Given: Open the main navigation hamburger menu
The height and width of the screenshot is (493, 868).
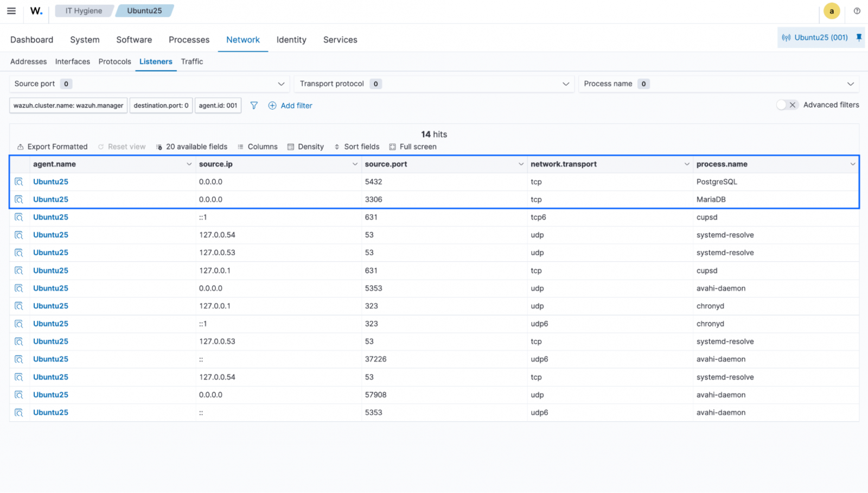Looking at the screenshot, I should pos(11,11).
